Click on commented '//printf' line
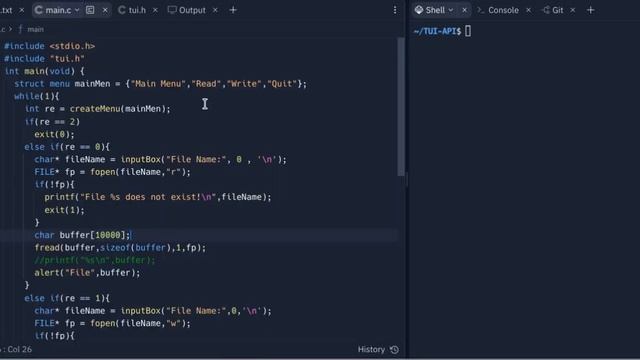This screenshot has height=360, width=640. (x=95, y=260)
